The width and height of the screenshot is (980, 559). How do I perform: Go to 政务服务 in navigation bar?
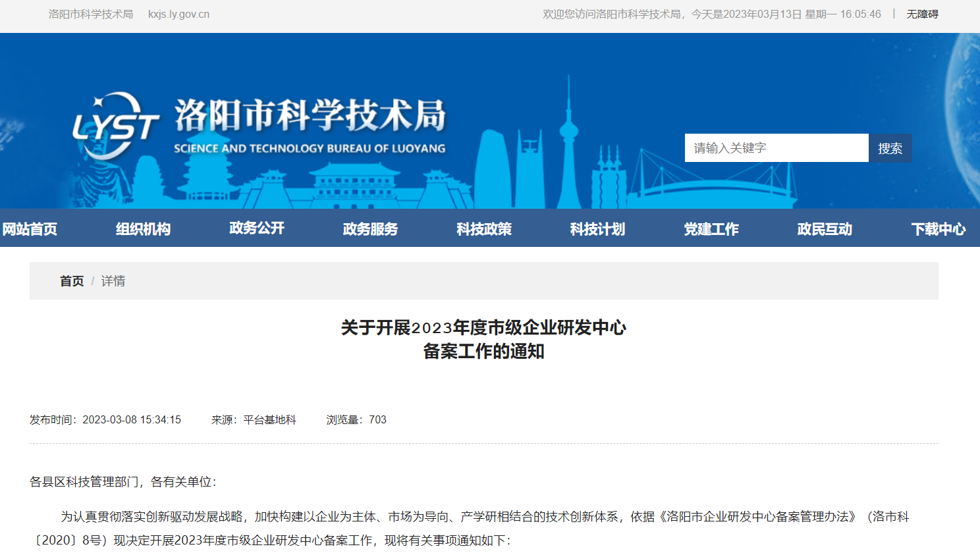pyautogui.click(x=370, y=229)
